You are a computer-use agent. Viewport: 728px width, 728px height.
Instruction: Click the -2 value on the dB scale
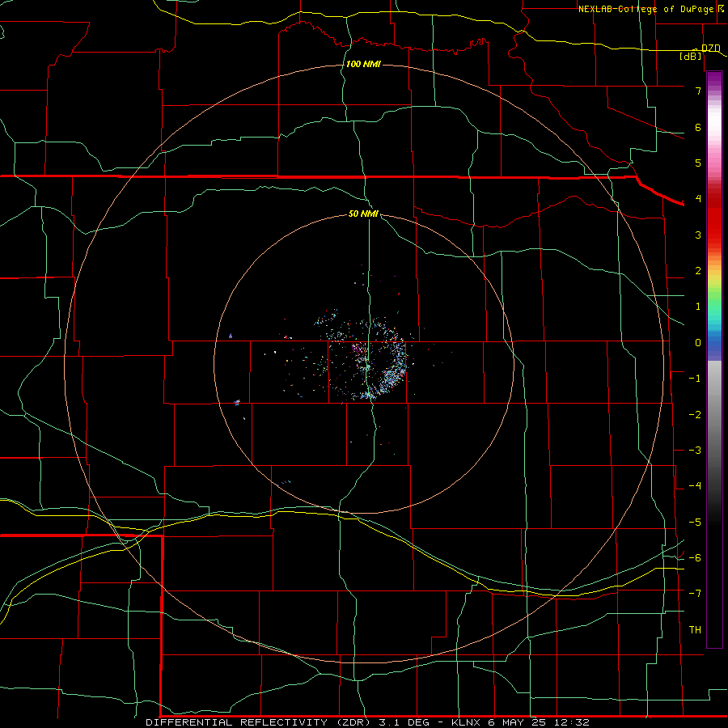[695, 415]
